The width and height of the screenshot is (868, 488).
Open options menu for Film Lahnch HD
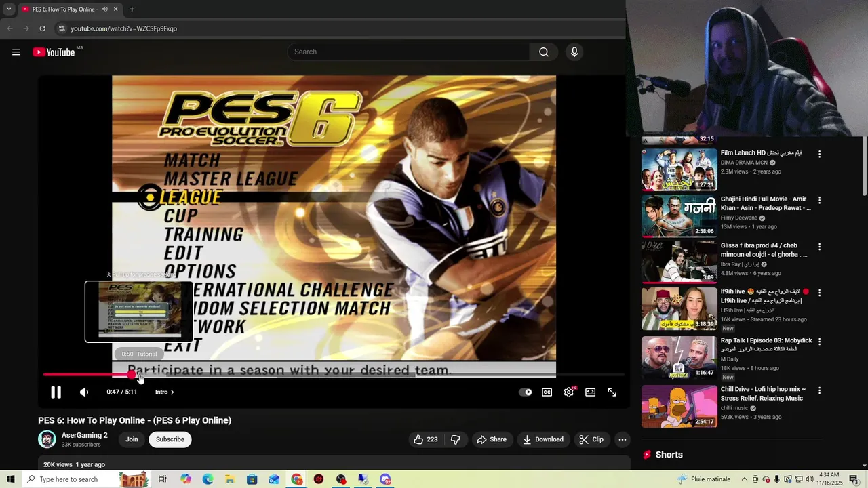tap(819, 155)
